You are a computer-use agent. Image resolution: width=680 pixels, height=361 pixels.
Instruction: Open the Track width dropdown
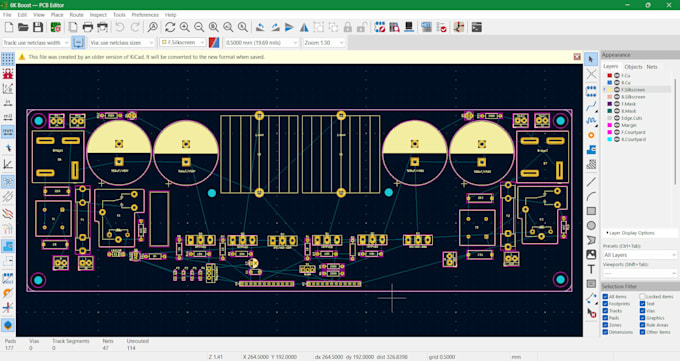[36, 43]
